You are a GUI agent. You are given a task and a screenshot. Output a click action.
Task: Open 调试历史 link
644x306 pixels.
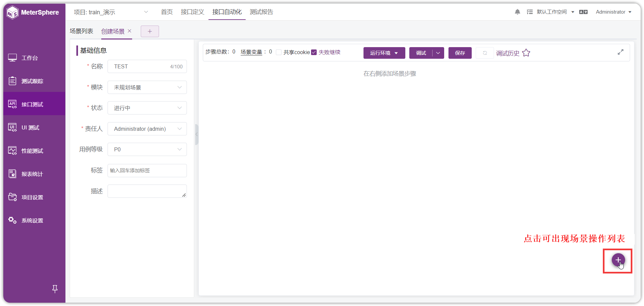pyautogui.click(x=508, y=53)
